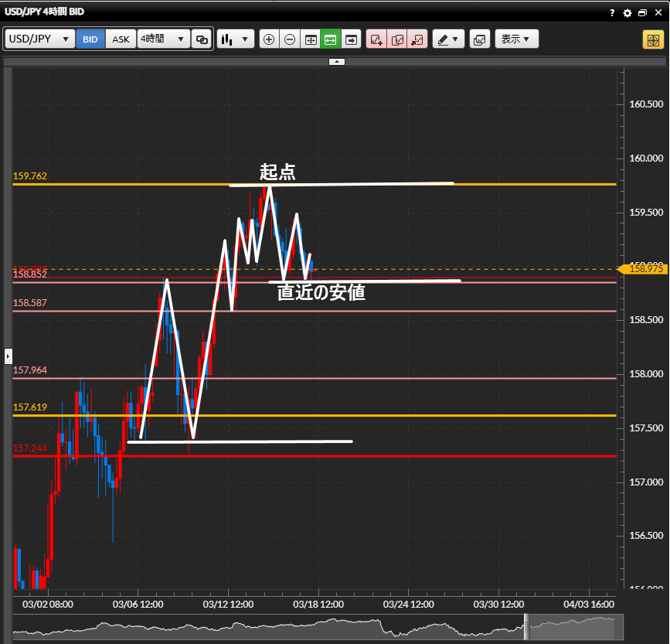This screenshot has width=670, height=644.
Task: Open the 表示 display menu
Action: [x=515, y=39]
